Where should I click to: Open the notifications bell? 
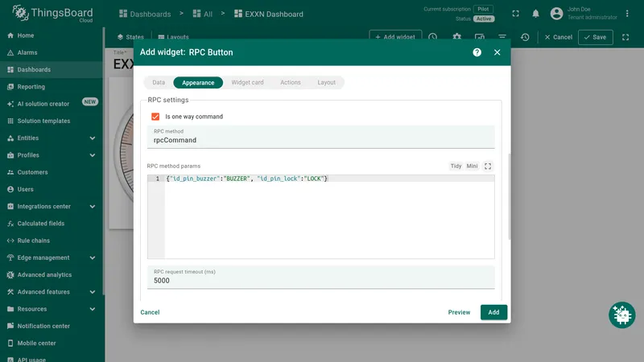point(535,14)
